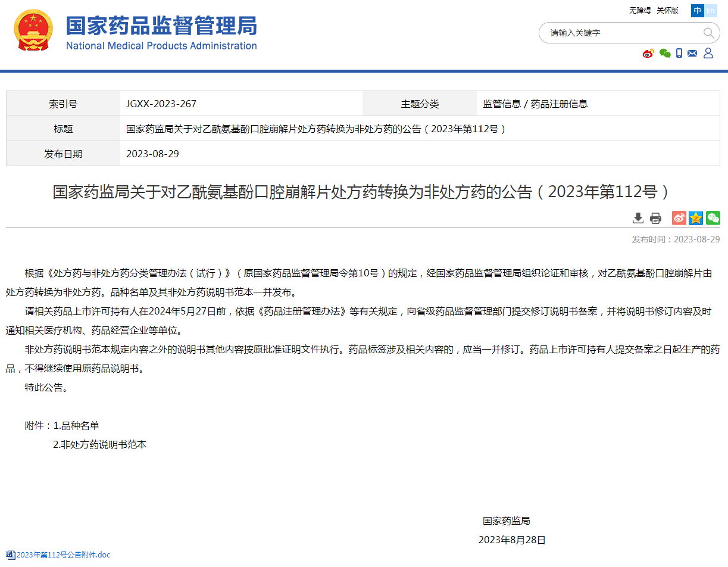The height and width of the screenshot is (567, 728).
Task: Enable 关怀版 care mode
Action: coord(667,11)
